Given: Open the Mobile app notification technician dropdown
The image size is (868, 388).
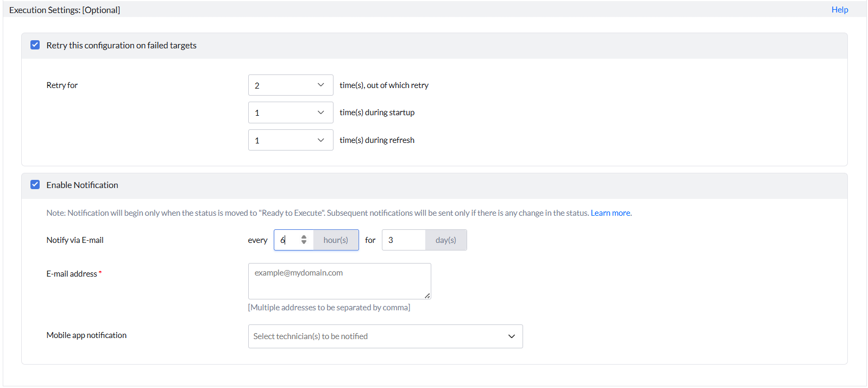Looking at the screenshot, I should [385, 336].
